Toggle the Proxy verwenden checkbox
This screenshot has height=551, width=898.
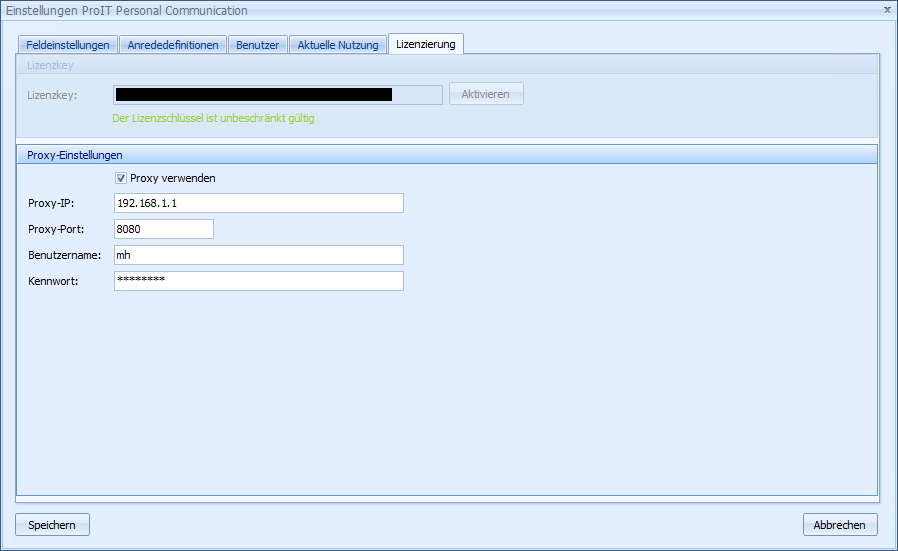click(x=121, y=178)
